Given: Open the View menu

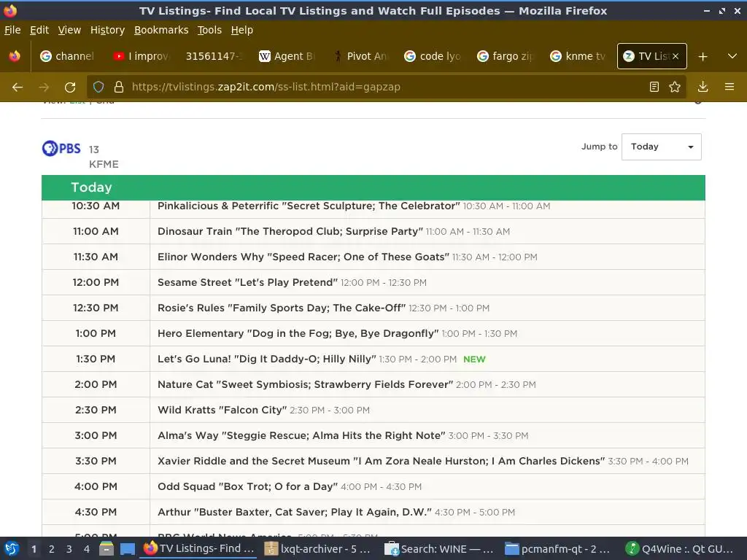Looking at the screenshot, I should (x=69, y=30).
